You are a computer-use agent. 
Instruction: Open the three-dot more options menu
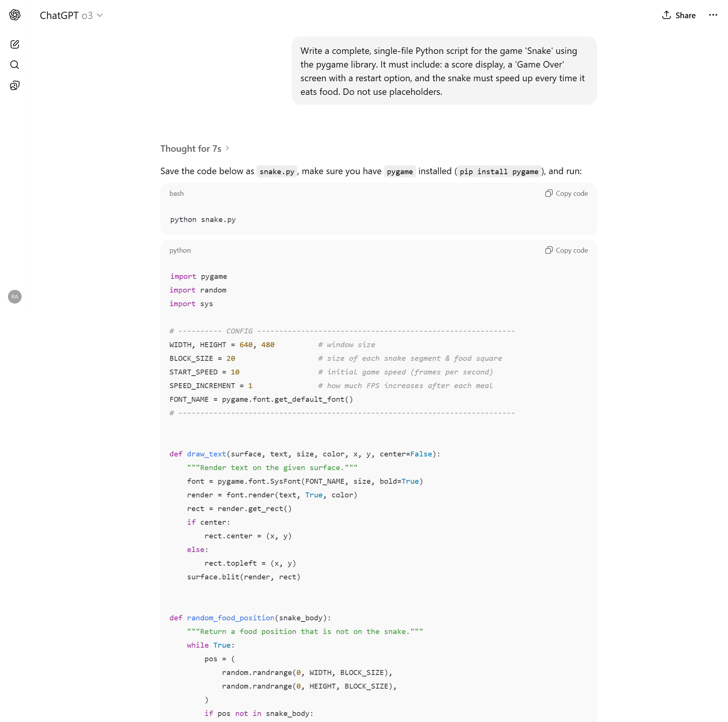coord(713,15)
